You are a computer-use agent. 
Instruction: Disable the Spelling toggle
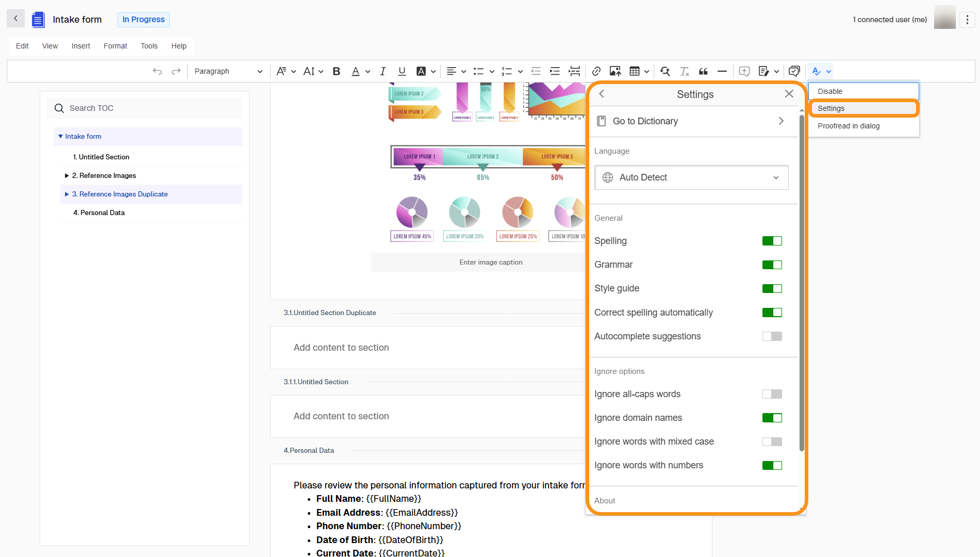[x=772, y=241]
